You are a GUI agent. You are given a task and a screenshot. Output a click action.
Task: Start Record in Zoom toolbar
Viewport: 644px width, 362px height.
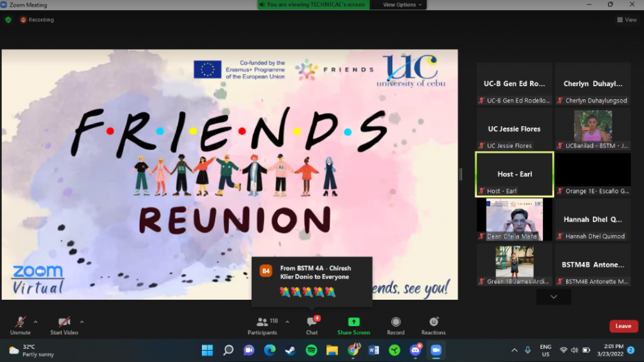point(396,326)
